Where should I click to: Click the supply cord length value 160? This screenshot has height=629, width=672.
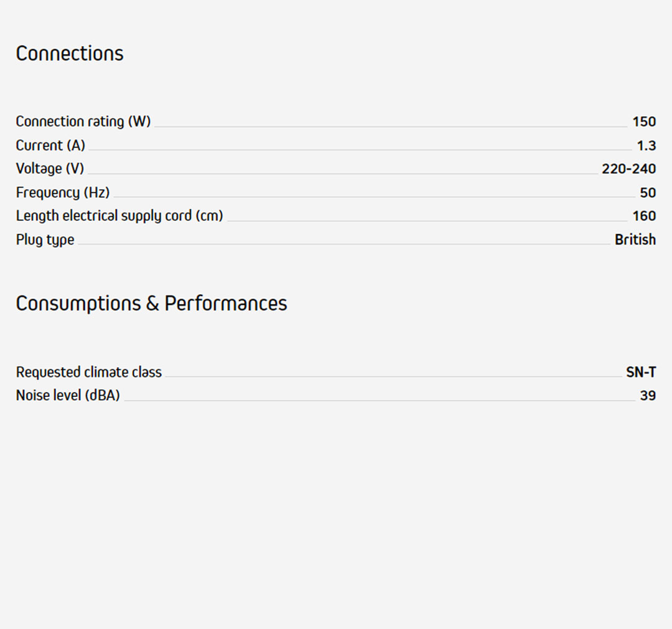point(644,216)
